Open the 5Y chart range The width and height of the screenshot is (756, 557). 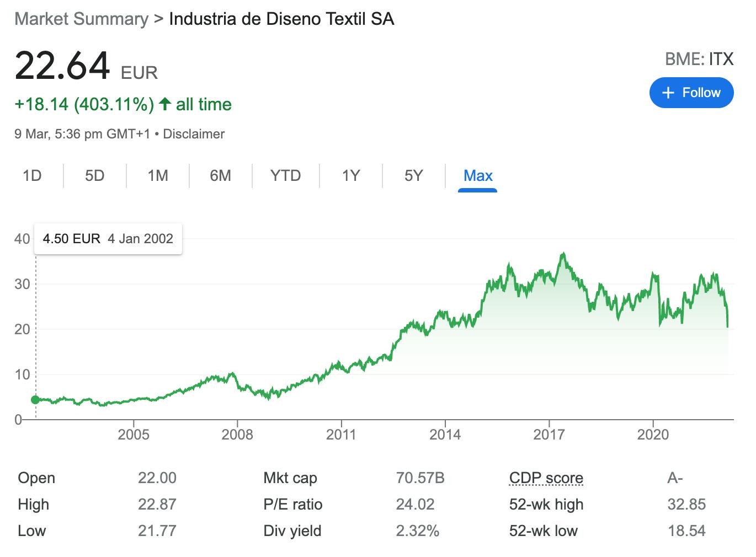[413, 175]
